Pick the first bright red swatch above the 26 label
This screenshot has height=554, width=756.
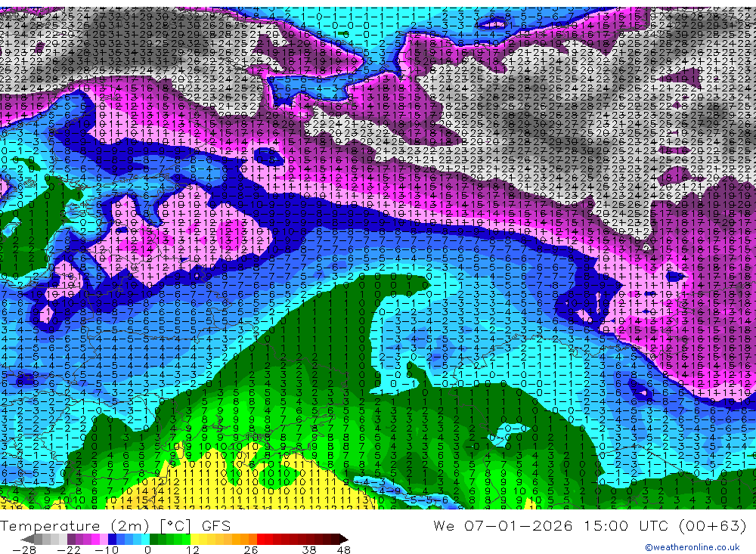[261, 540]
